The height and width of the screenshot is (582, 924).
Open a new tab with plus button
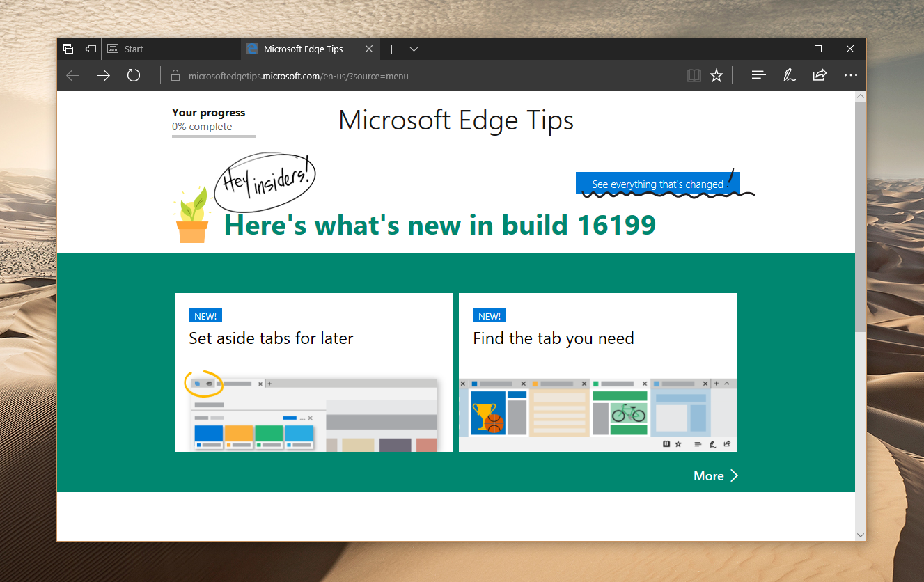pyautogui.click(x=392, y=49)
